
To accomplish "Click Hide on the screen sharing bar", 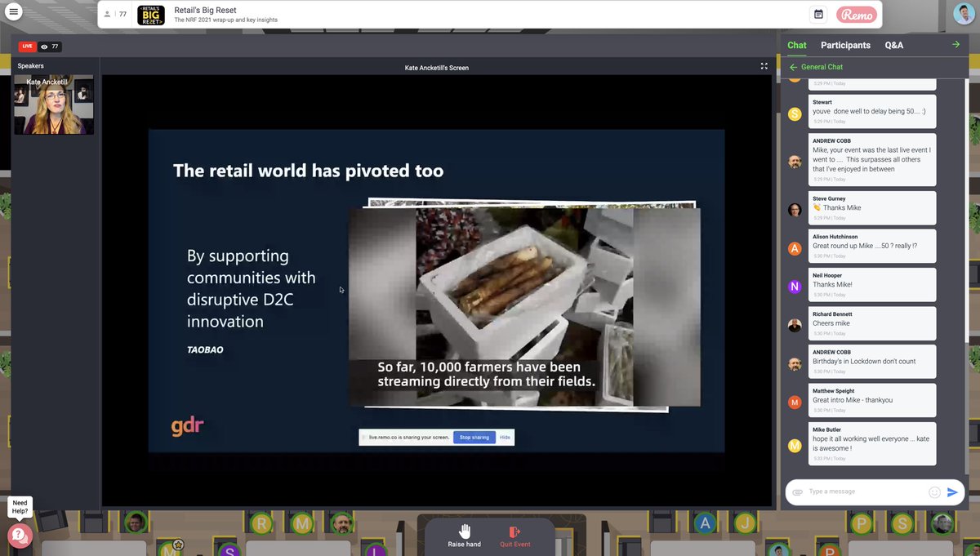I will tap(505, 438).
